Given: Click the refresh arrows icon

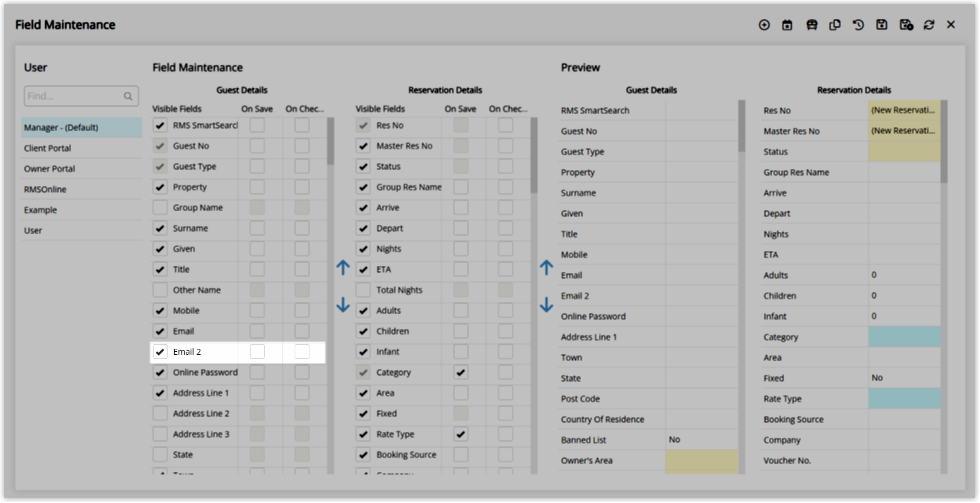Looking at the screenshot, I should pos(929,25).
